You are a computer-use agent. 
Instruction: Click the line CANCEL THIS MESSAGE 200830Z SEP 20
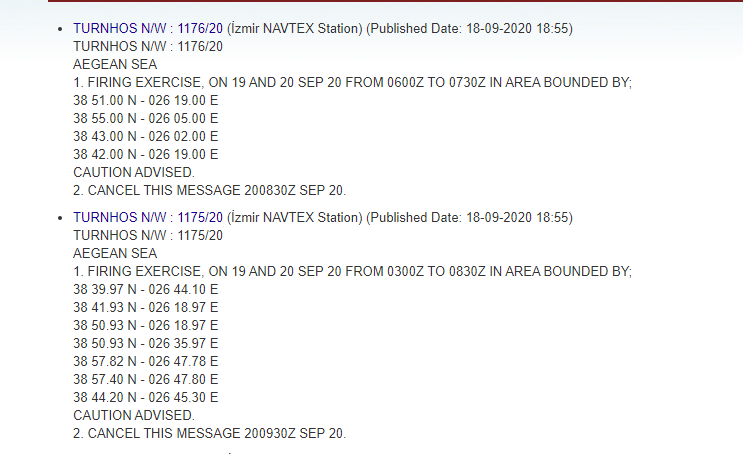tap(209, 191)
